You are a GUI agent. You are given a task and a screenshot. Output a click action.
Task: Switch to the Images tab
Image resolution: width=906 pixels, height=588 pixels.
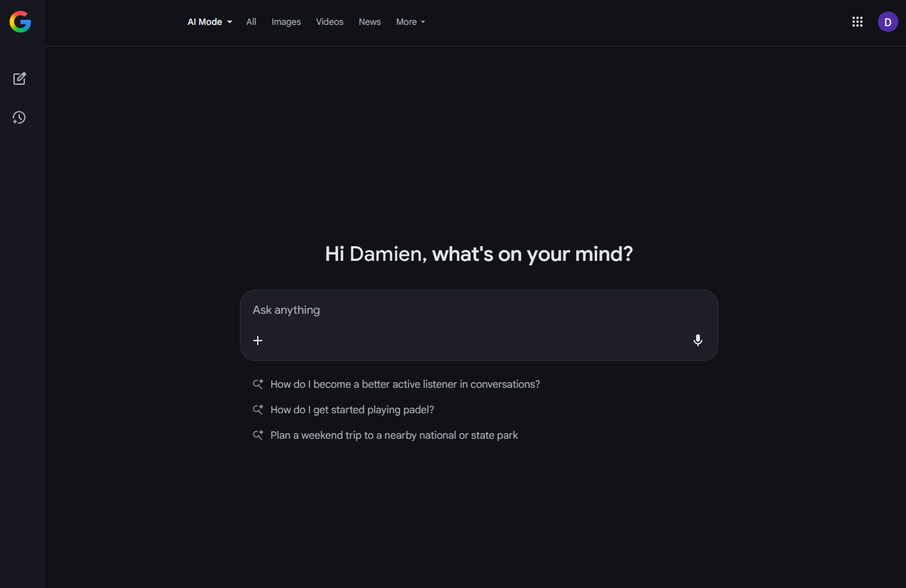[x=286, y=21]
